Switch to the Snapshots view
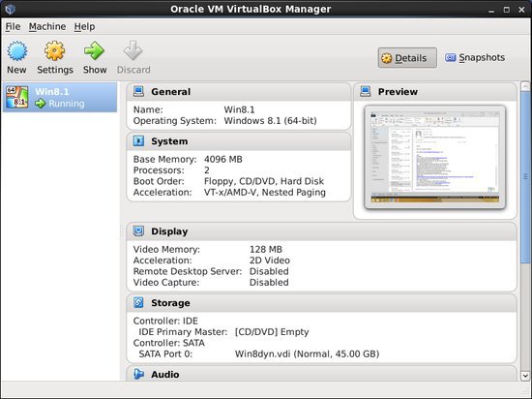 [x=475, y=58]
